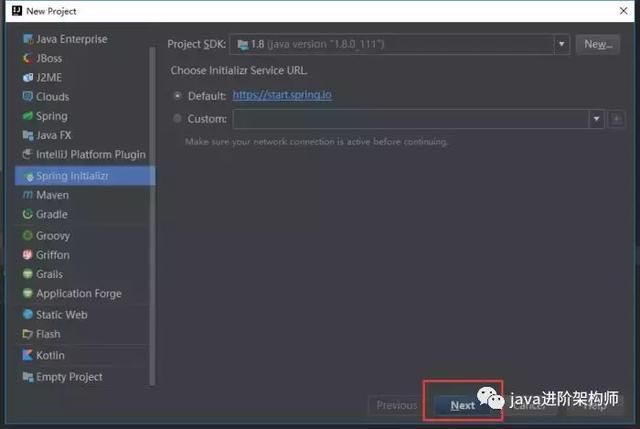Screen dimensions: 640x429
Task: Select Kotlin project type
Action: tap(50, 355)
